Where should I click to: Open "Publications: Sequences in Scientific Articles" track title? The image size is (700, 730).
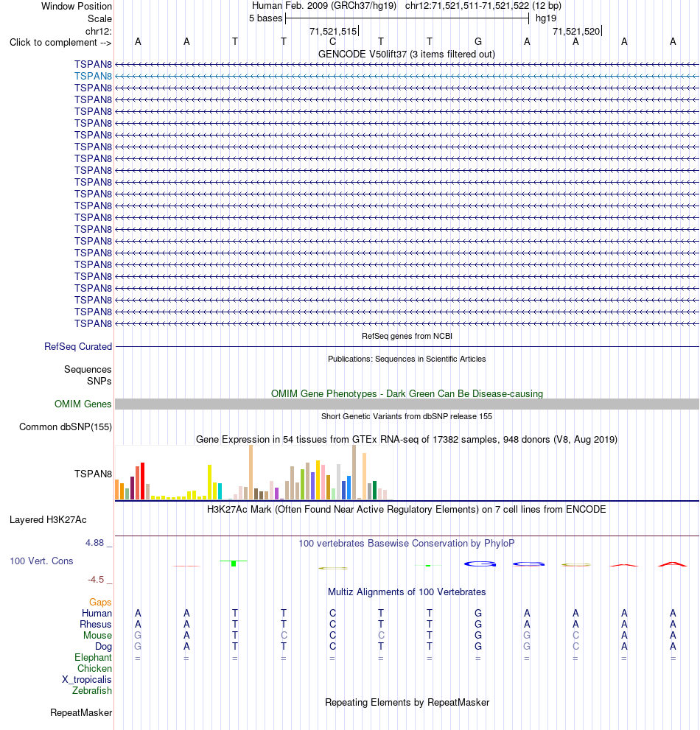(407, 359)
